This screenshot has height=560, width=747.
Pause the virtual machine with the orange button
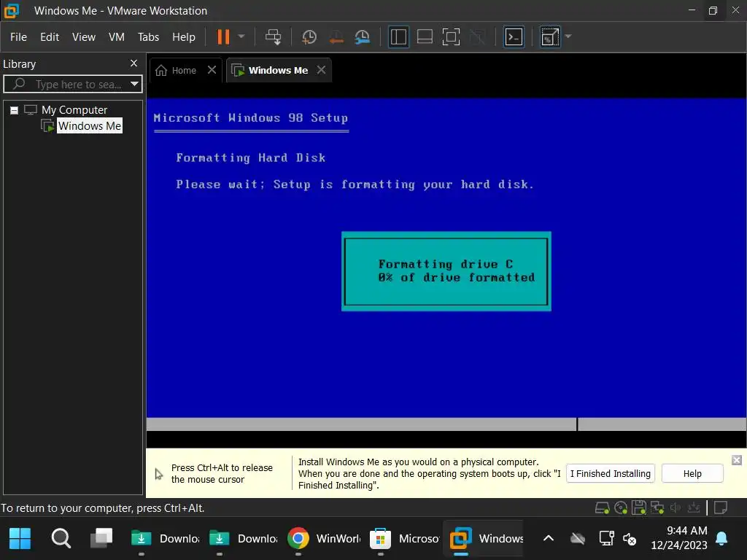pyautogui.click(x=223, y=36)
